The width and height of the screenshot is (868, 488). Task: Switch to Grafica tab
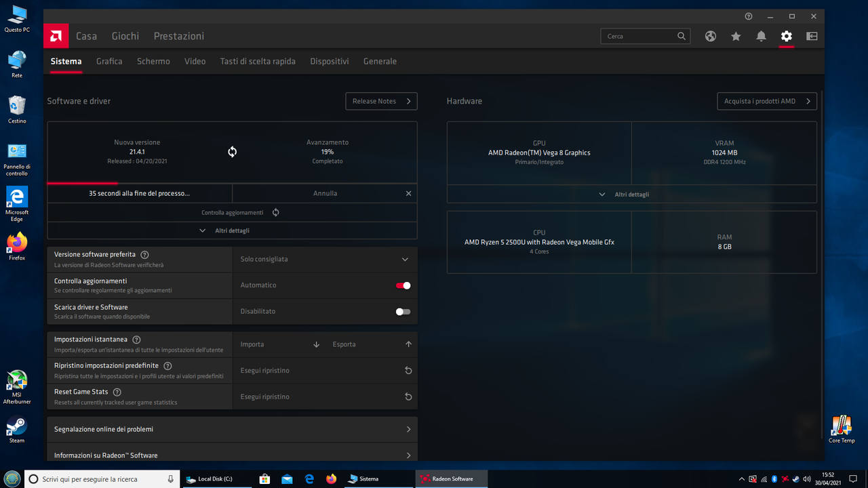109,61
